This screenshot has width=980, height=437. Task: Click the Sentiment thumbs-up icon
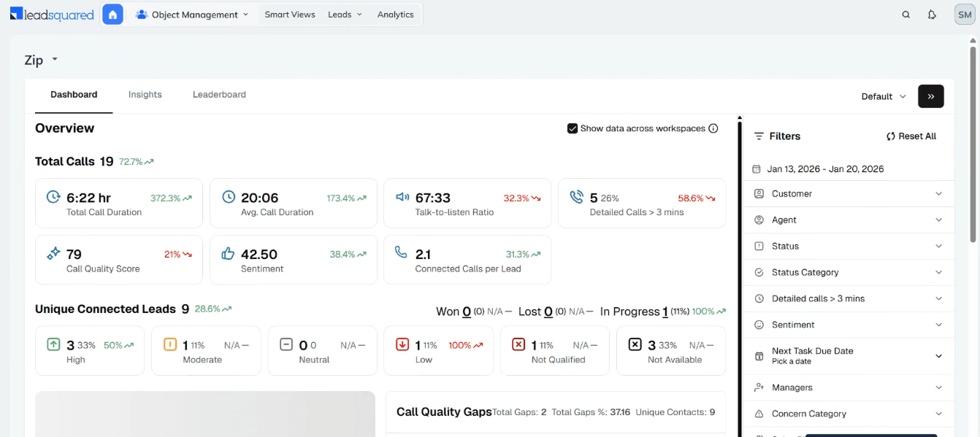(x=228, y=253)
